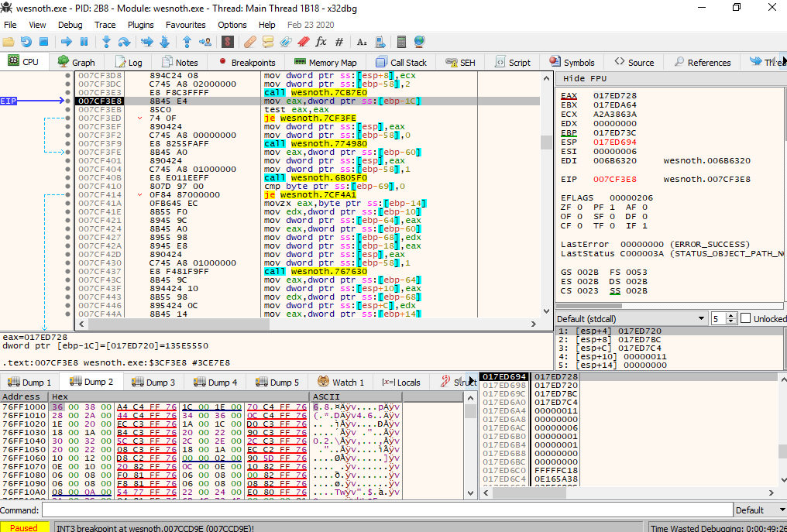Screen dimensions: 787x532
Task: Pause execution with the pause icon
Action: (x=84, y=42)
